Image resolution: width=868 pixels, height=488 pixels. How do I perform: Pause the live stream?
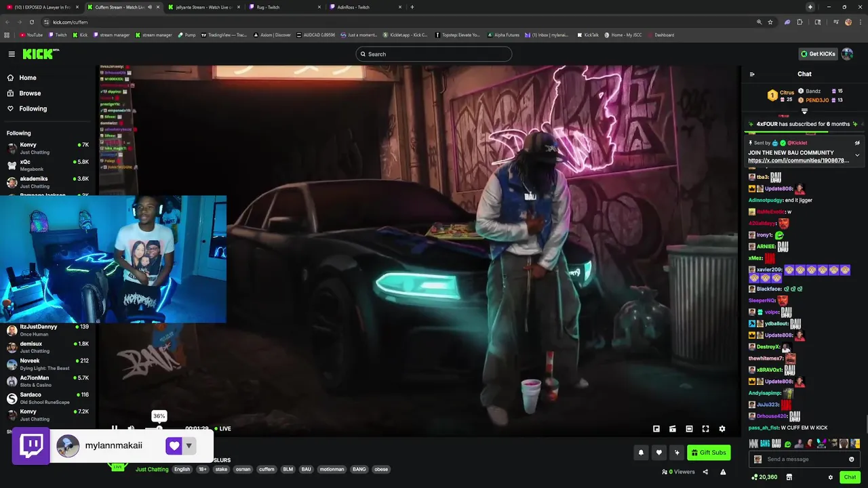point(115,428)
